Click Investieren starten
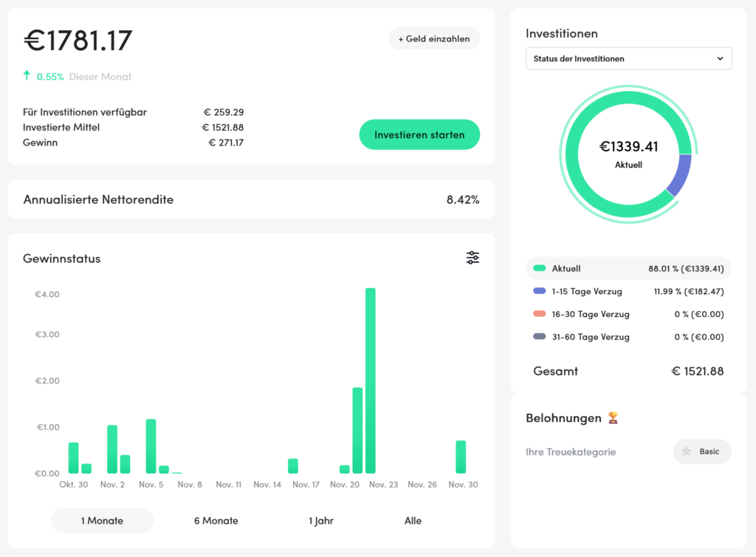Screen dimensions: 756x557 (419, 134)
